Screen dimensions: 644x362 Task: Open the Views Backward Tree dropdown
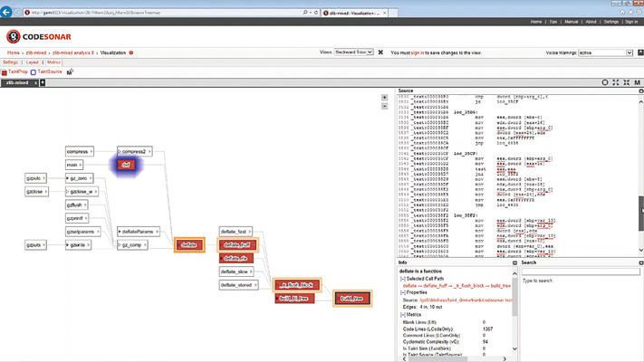pos(353,52)
